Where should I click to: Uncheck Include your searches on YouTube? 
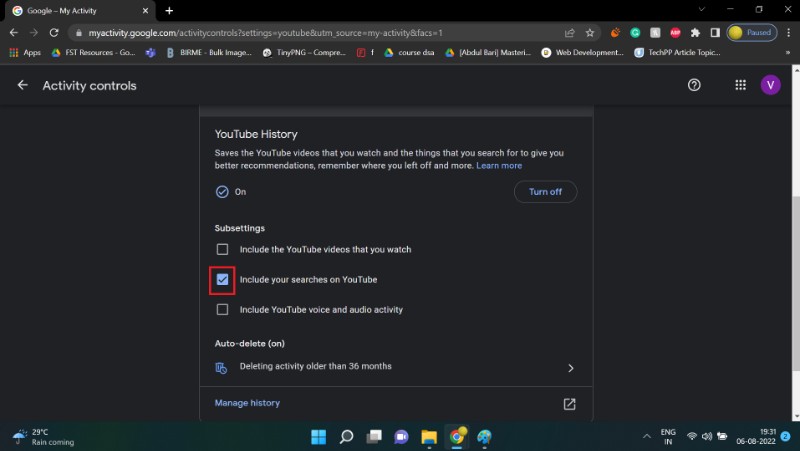[222, 280]
